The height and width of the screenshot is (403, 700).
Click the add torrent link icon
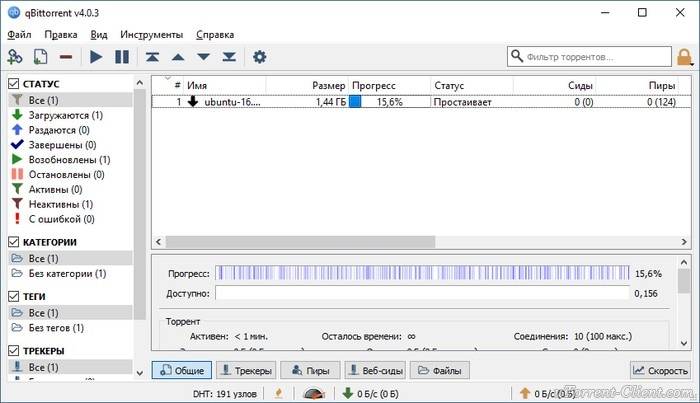(x=15, y=57)
